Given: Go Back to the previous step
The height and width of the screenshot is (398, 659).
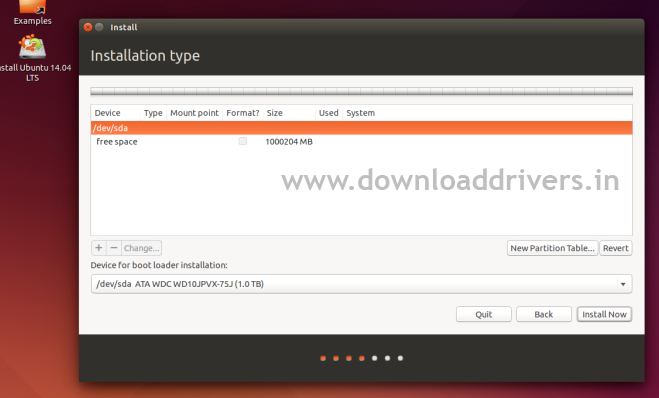Looking at the screenshot, I should coord(544,314).
